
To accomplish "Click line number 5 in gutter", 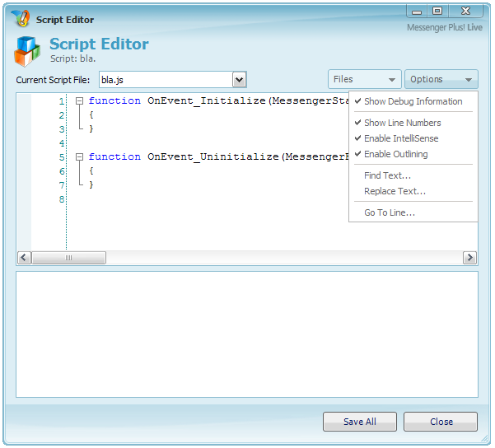I will tap(62, 157).
